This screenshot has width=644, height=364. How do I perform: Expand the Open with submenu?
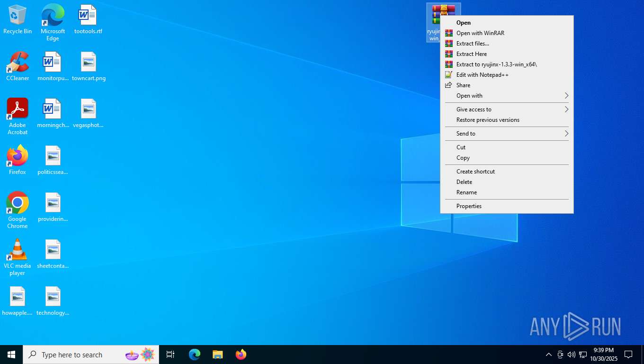(507, 96)
